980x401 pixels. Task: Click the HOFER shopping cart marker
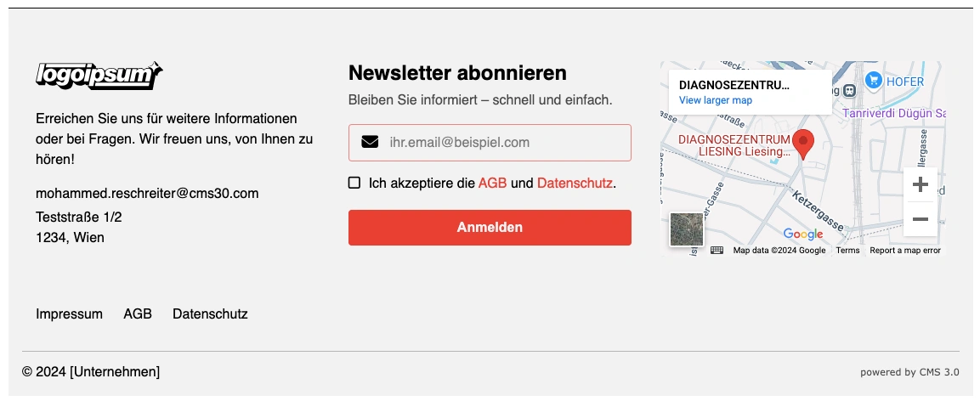click(873, 80)
